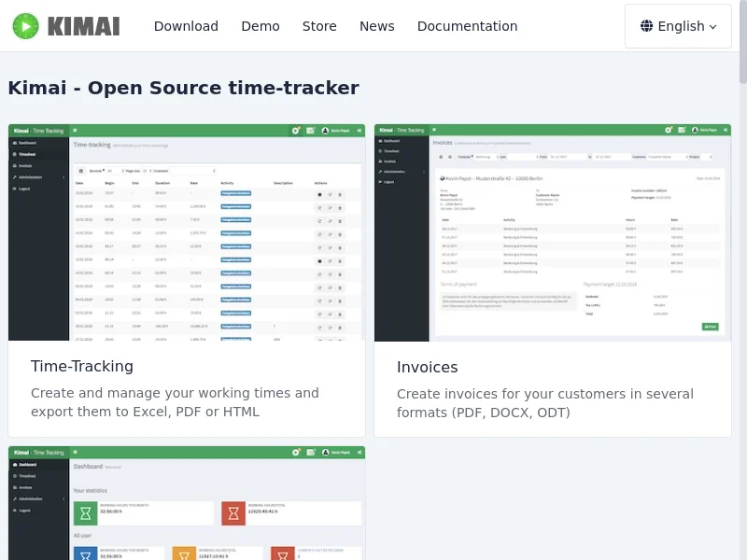747x560 pixels.
Task: Open the Download page
Action: pyautogui.click(x=186, y=26)
